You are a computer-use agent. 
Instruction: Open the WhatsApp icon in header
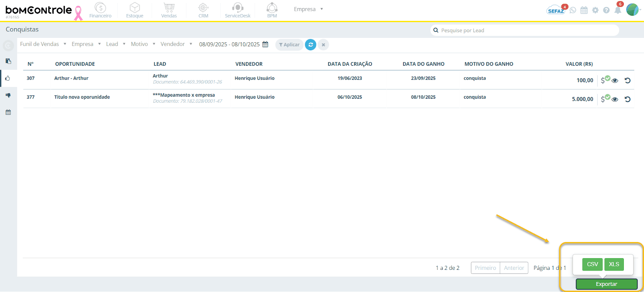tap(573, 10)
